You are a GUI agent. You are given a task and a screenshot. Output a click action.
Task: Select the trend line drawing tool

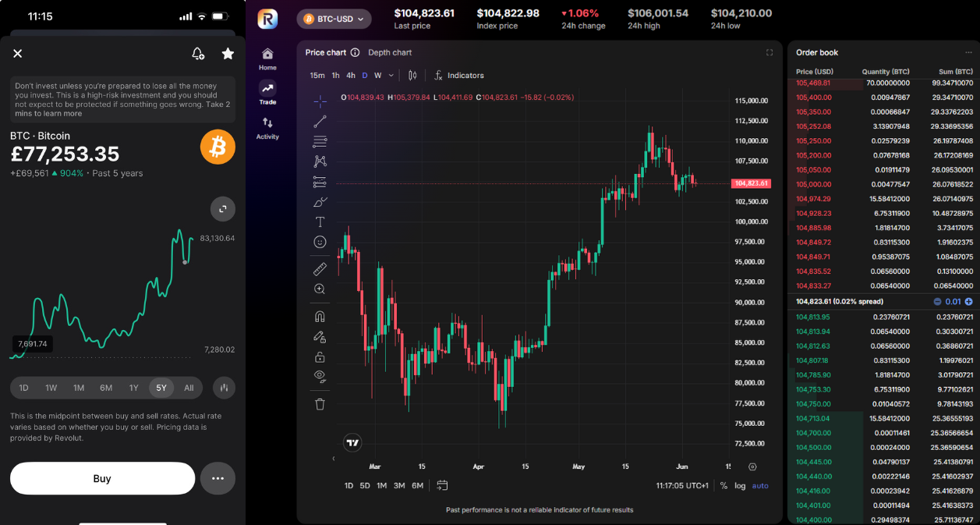tap(320, 122)
